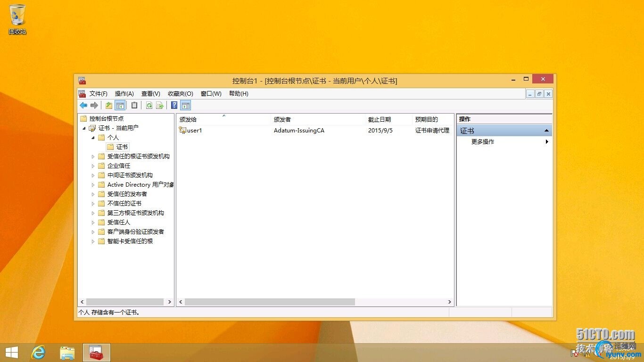The width and height of the screenshot is (644, 362).
Task: Click the Export list icon in toolbar
Action: pyautogui.click(x=160, y=105)
